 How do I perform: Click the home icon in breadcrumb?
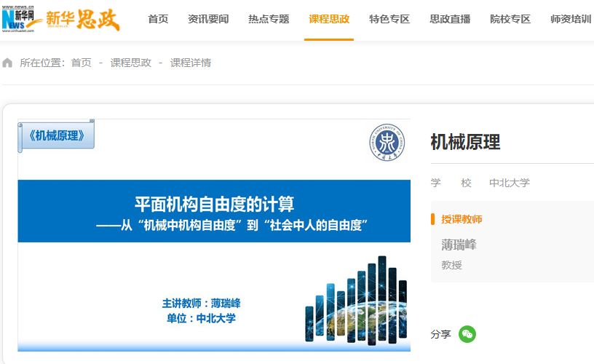pyautogui.click(x=8, y=63)
